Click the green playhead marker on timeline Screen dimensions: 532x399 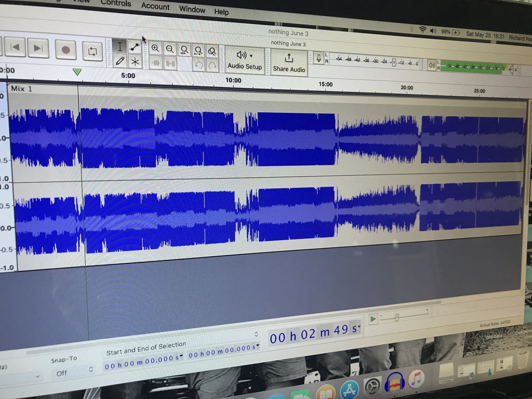[x=77, y=72]
